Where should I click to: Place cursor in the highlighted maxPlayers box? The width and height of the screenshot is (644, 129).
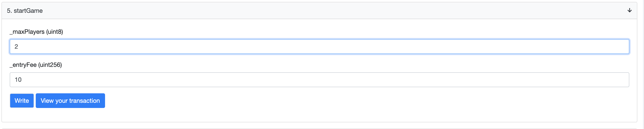click(x=319, y=47)
